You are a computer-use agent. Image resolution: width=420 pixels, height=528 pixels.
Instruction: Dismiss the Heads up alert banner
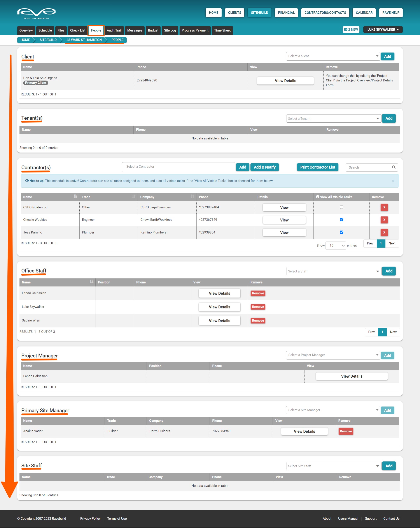click(393, 181)
